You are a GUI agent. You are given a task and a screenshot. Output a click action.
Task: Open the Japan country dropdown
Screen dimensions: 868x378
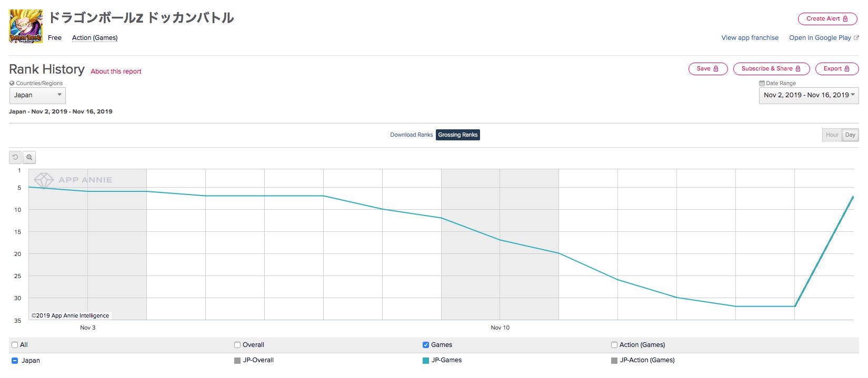(x=37, y=95)
